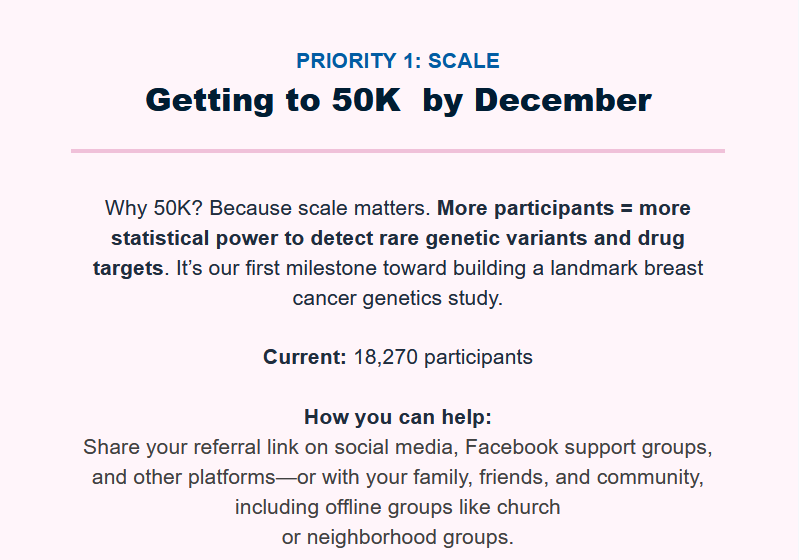799x560 pixels.
Task: Click the bold "Current:" label
Action: [305, 357]
